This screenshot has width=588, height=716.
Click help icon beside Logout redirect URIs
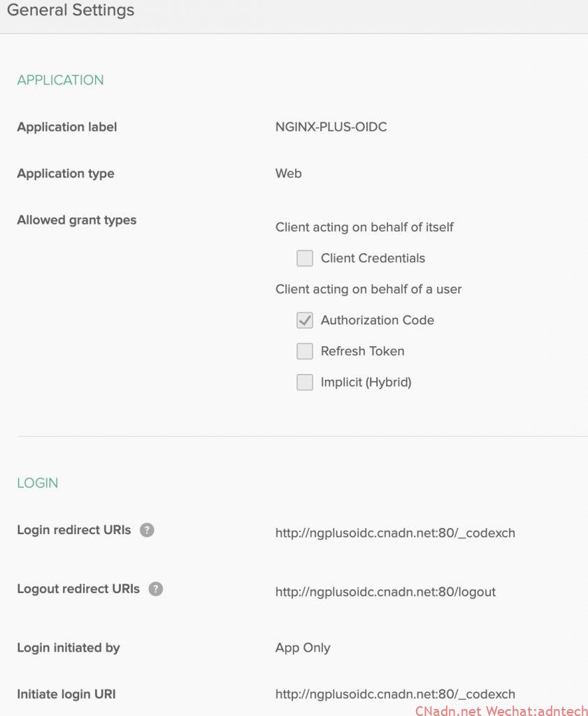(x=156, y=589)
